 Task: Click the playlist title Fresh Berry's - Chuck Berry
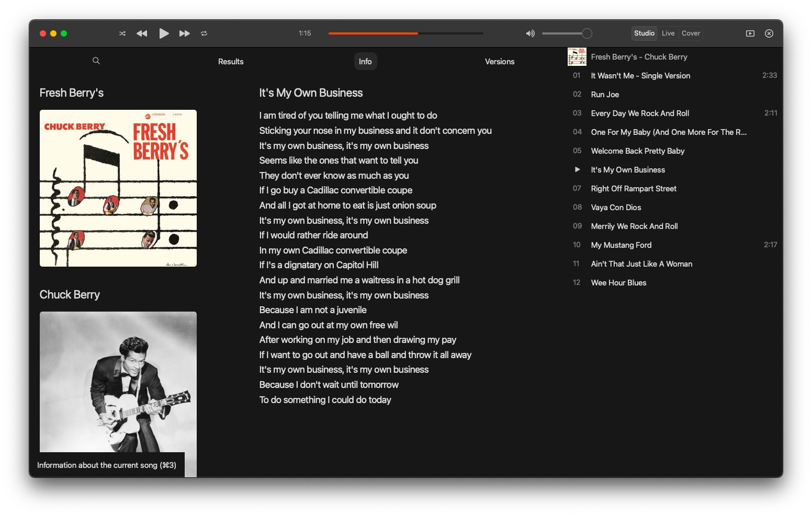[639, 56]
